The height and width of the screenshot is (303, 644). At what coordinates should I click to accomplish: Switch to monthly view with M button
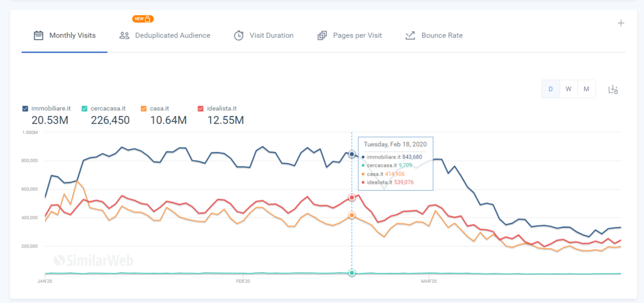pos(587,89)
